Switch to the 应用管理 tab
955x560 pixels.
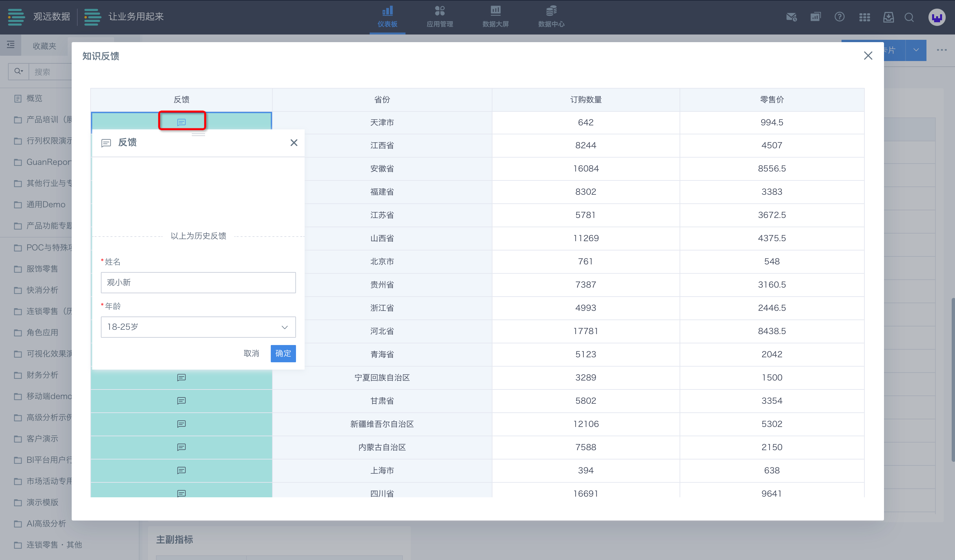pos(440,17)
